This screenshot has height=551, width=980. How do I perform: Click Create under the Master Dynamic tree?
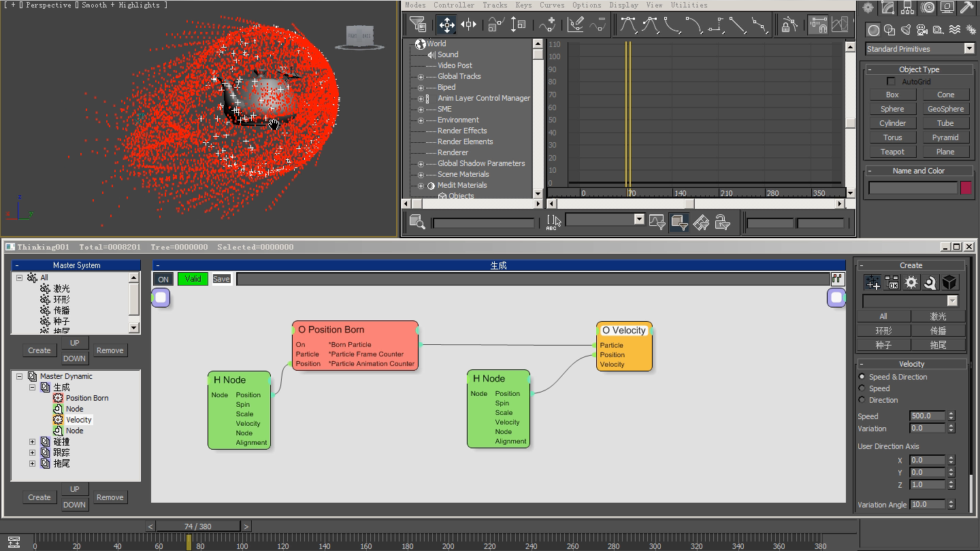[39, 497]
